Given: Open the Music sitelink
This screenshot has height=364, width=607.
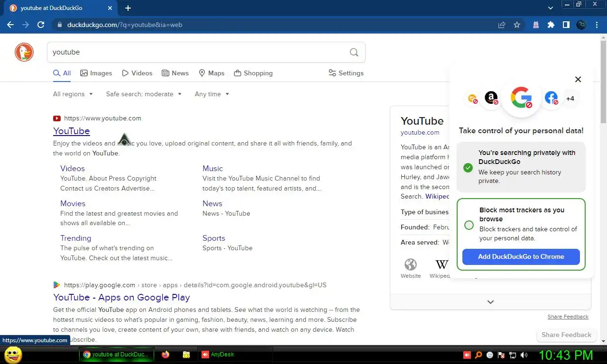Looking at the screenshot, I should click(212, 168).
